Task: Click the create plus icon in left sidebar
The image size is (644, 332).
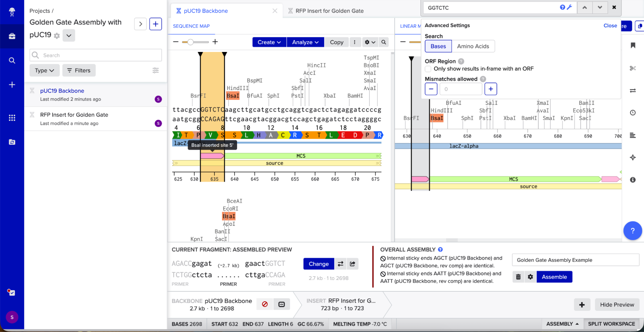Action: point(12,85)
